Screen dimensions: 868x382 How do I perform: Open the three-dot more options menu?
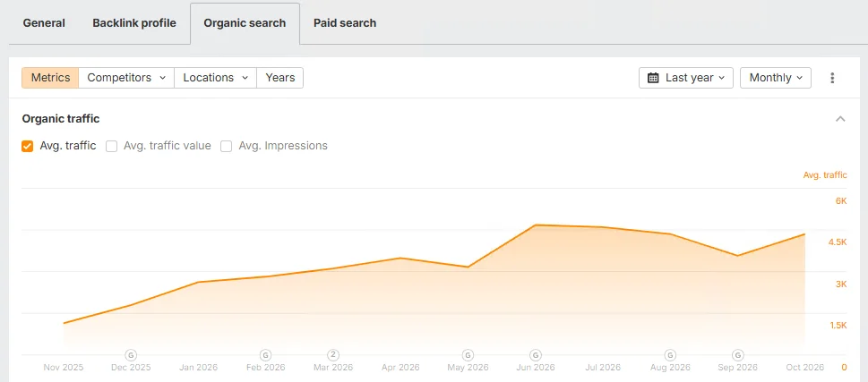(x=832, y=78)
